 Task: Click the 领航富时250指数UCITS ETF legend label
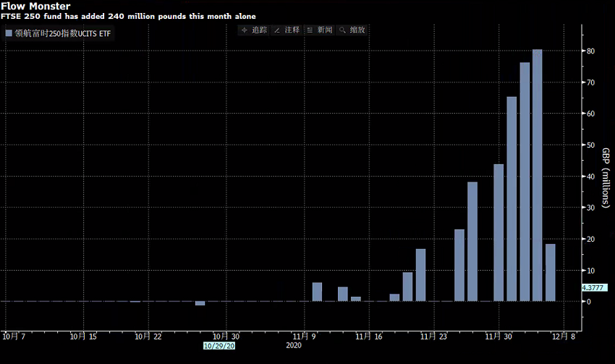pos(63,34)
